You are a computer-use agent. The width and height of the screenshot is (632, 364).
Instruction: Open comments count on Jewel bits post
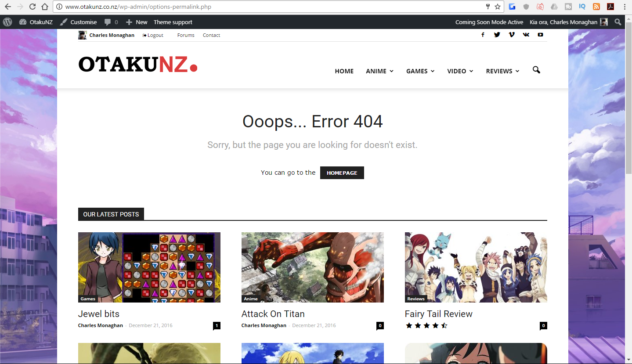(x=217, y=325)
